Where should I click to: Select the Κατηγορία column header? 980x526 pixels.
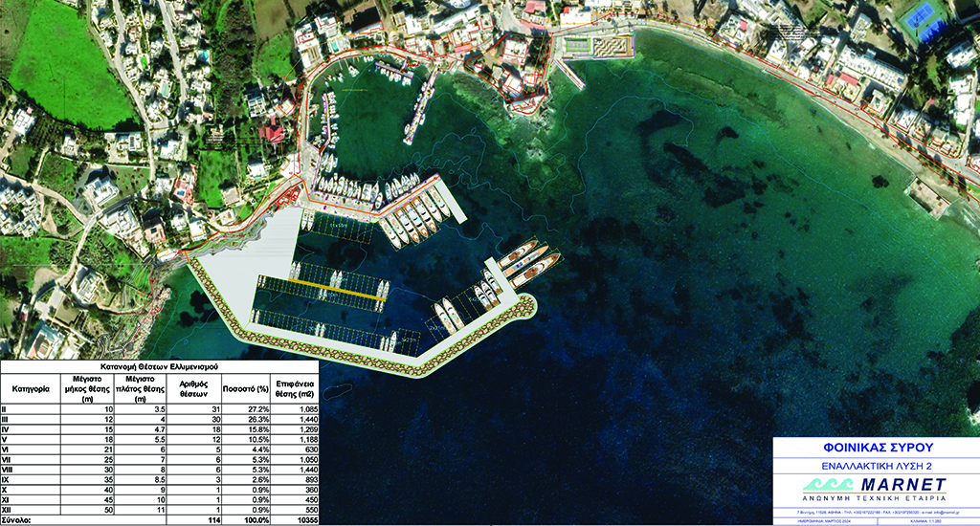pos(30,389)
